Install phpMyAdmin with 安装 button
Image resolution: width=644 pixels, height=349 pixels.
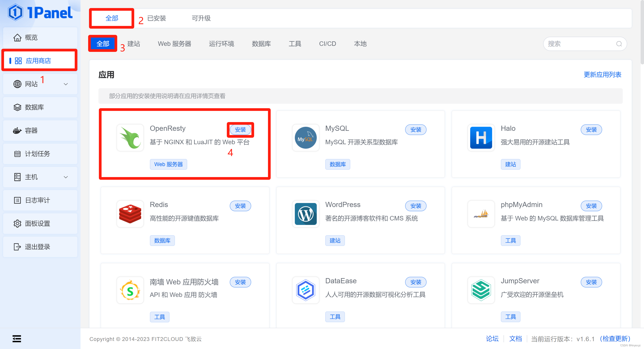(591, 206)
